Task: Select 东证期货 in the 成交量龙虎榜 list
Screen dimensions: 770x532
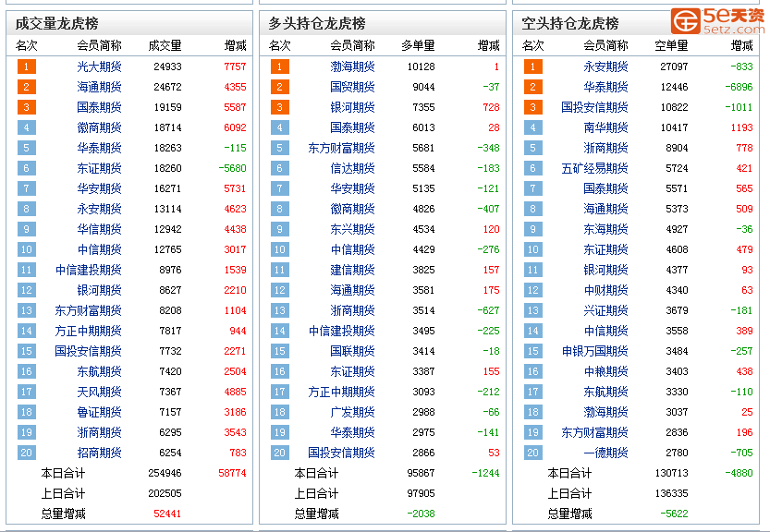Action: 99,168
